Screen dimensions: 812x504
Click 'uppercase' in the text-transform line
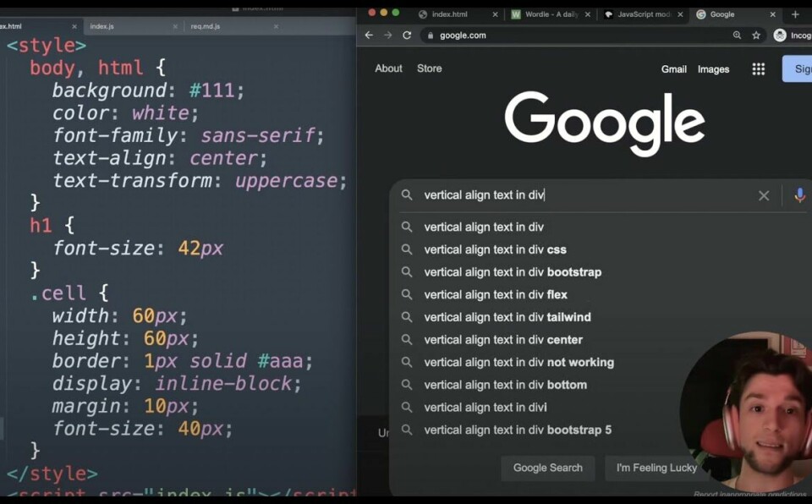pyautogui.click(x=286, y=181)
